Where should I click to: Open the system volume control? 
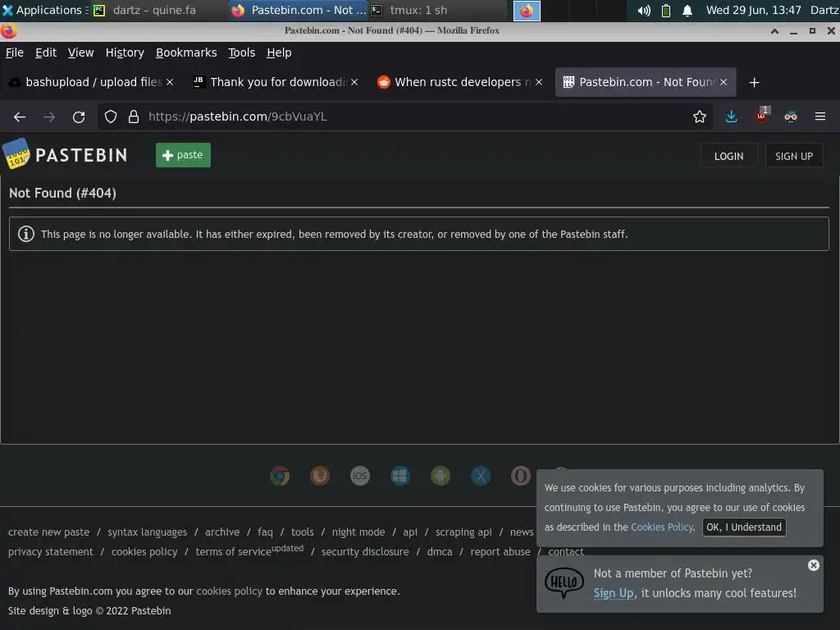644,10
